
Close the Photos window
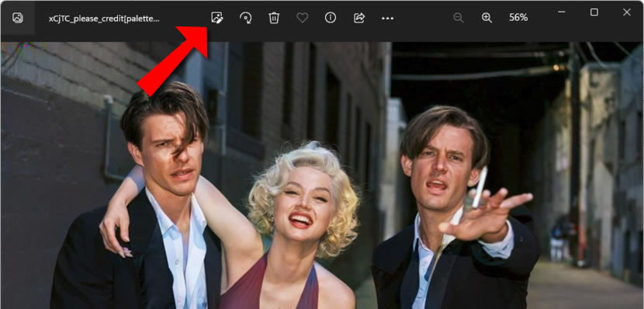[x=627, y=12]
